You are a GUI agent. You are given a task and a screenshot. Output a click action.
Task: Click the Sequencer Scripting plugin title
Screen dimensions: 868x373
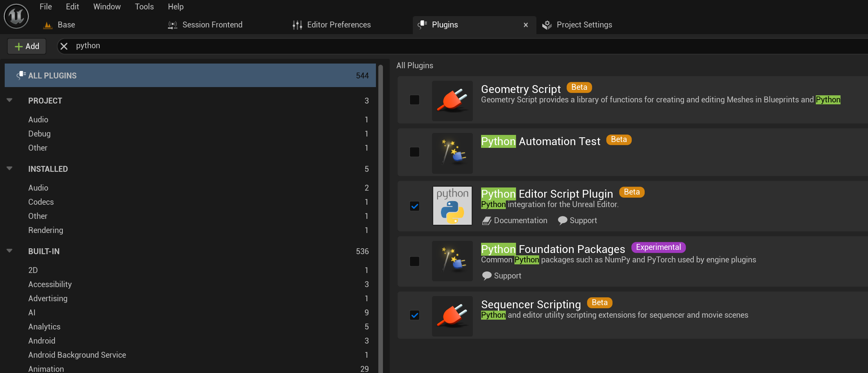(x=531, y=304)
